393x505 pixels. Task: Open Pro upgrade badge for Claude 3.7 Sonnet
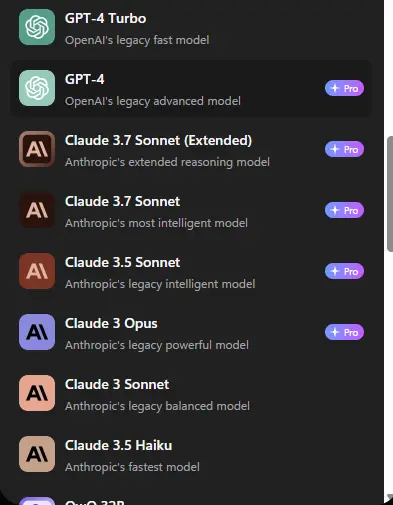click(x=344, y=210)
